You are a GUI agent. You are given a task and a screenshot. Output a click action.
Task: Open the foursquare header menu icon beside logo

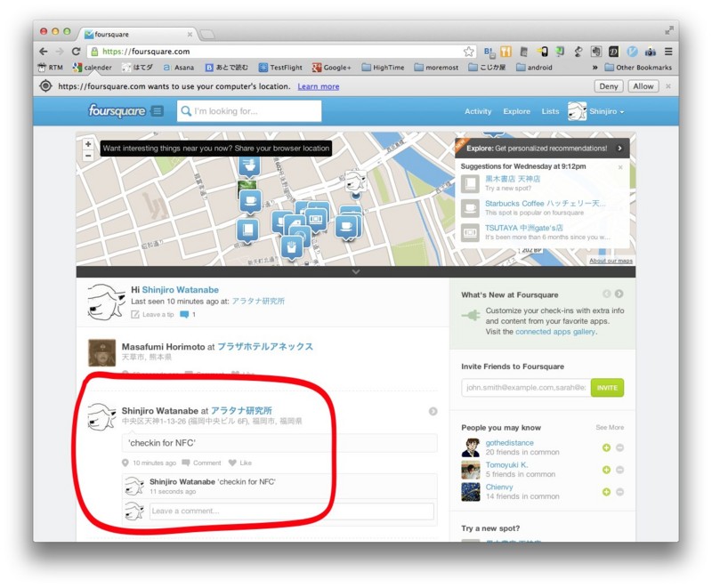click(158, 111)
